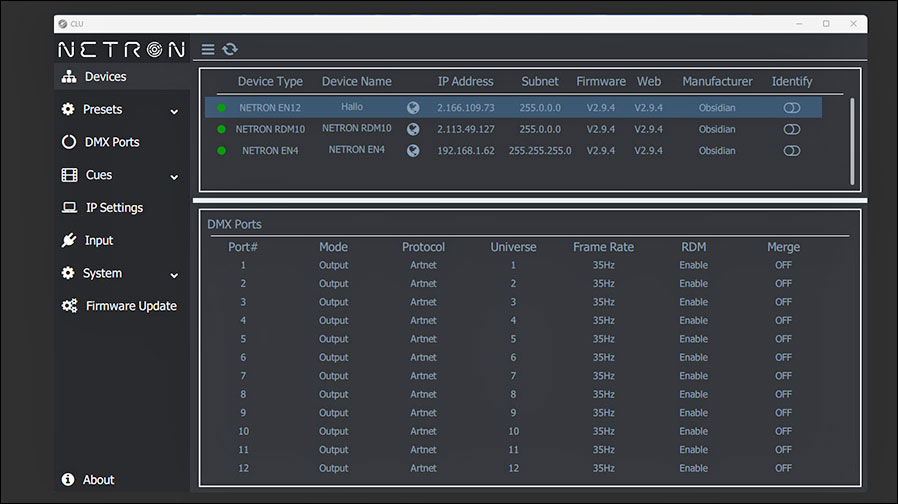Expand the System section chevron

click(x=174, y=275)
